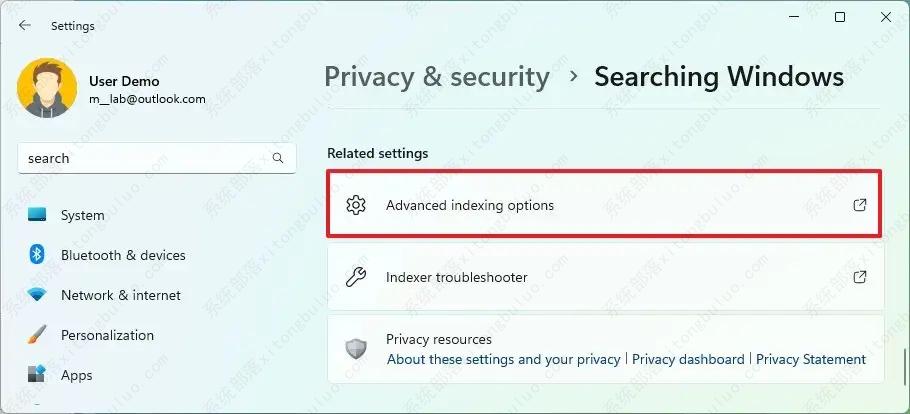Open Network & internet settings
910x414 pixels.
[121, 295]
